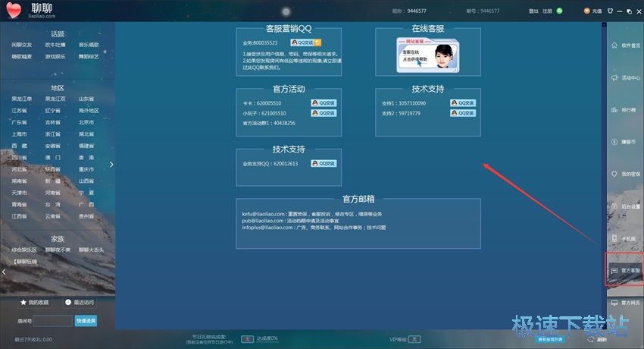Click QQ交谈 button for 卡卡:620005510
644x349 pixels.
(x=324, y=102)
